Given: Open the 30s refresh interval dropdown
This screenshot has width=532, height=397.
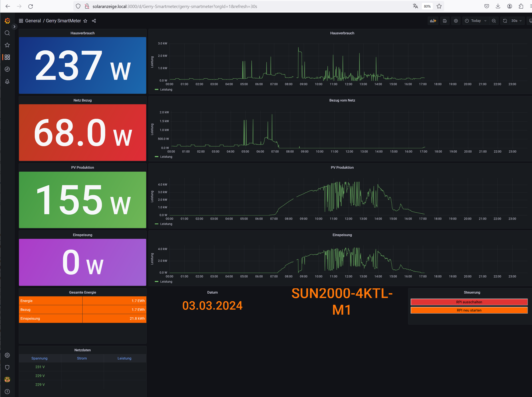Looking at the screenshot, I should click(516, 21).
